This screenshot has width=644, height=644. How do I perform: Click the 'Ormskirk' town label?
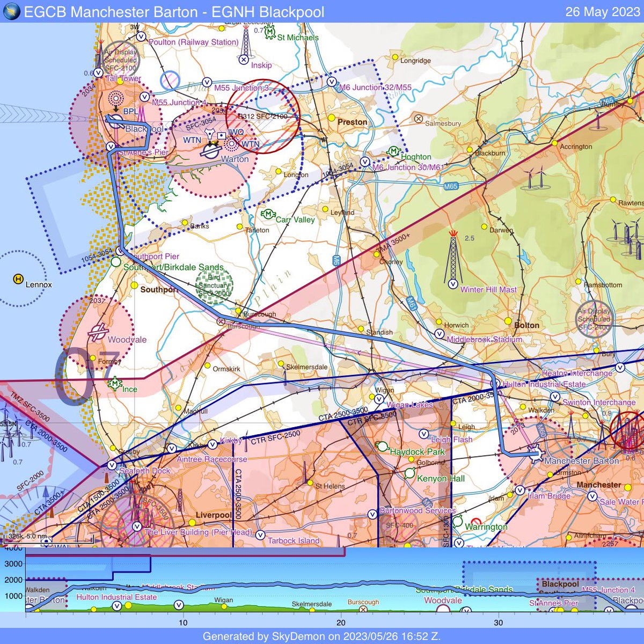(226, 369)
